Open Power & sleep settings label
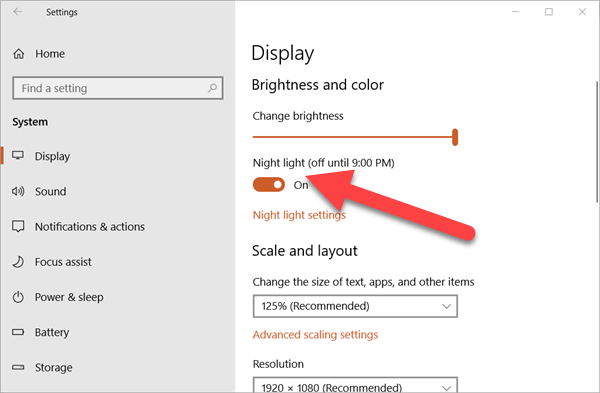600x393 pixels. [x=69, y=297]
